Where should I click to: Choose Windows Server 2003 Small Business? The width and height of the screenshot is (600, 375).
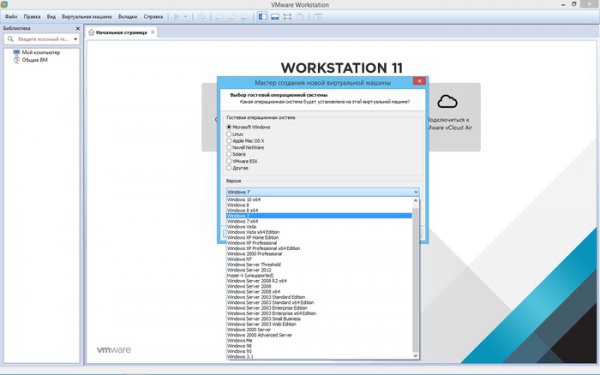[x=320, y=319]
